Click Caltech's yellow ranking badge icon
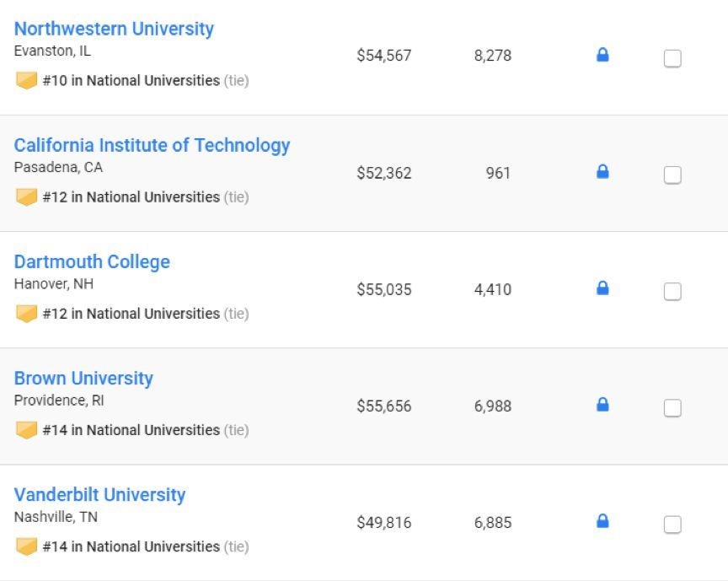 [x=26, y=197]
